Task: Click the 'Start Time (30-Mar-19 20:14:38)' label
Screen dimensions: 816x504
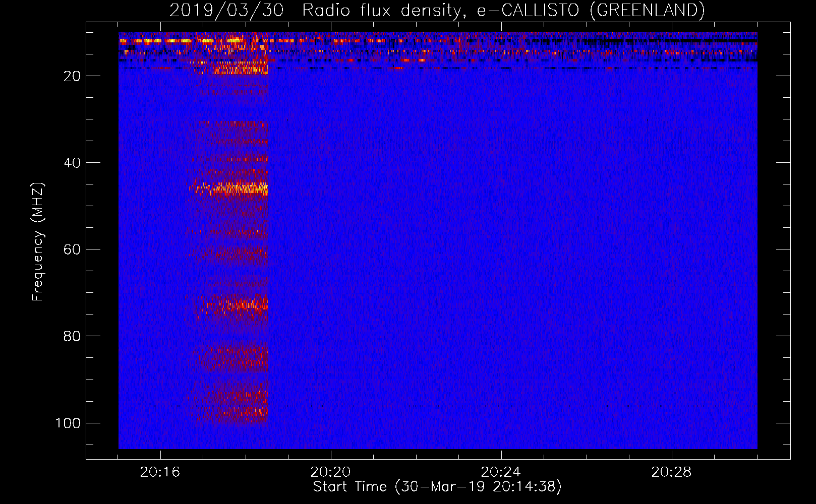Action: pos(437,487)
